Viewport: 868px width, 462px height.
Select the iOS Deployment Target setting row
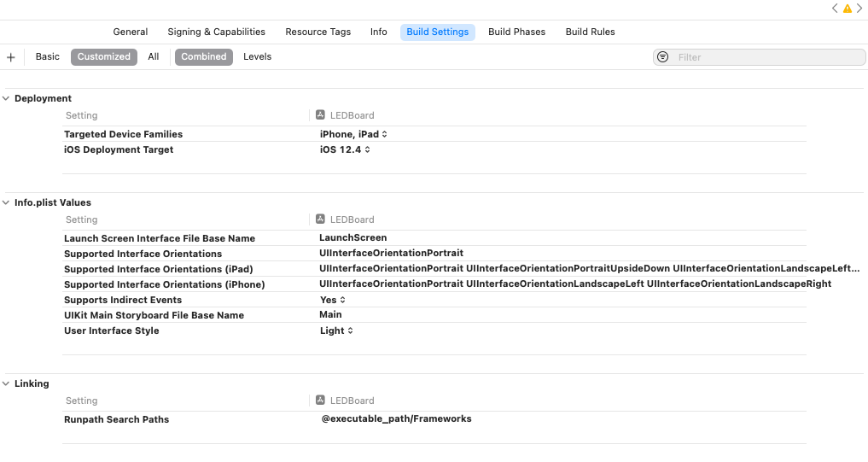(434, 149)
